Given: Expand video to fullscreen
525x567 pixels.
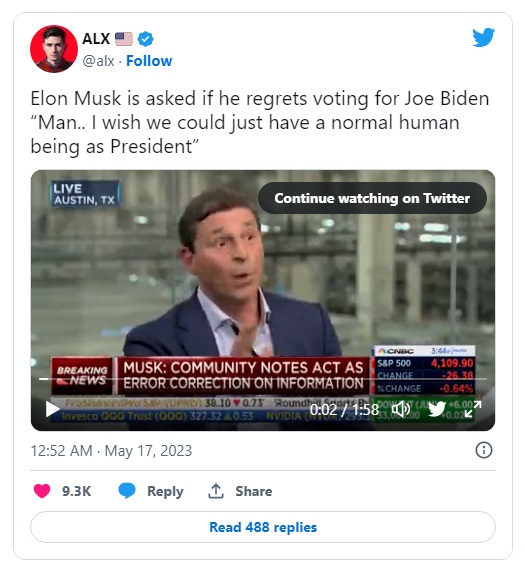Looking at the screenshot, I should 473,409.
